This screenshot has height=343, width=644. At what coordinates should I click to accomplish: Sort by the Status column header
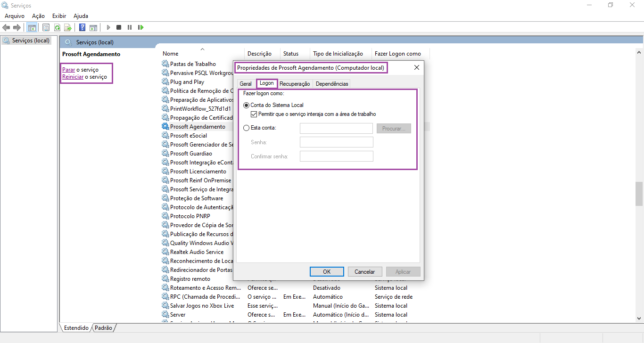[x=295, y=54]
